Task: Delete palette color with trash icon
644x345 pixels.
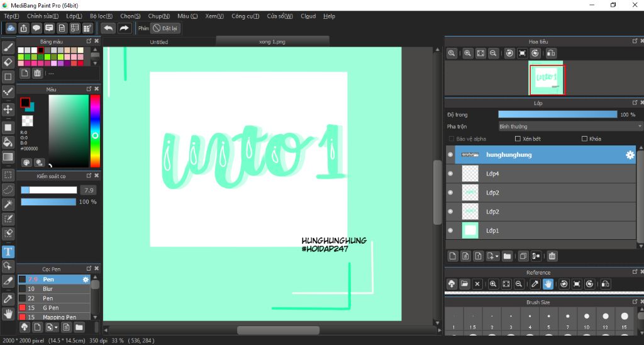Action: (37, 73)
